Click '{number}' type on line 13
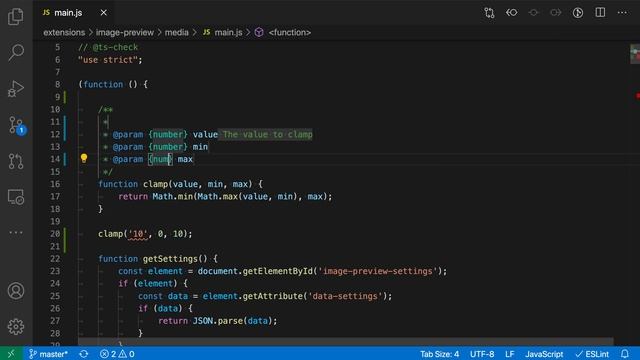The image size is (640, 360). point(168,147)
